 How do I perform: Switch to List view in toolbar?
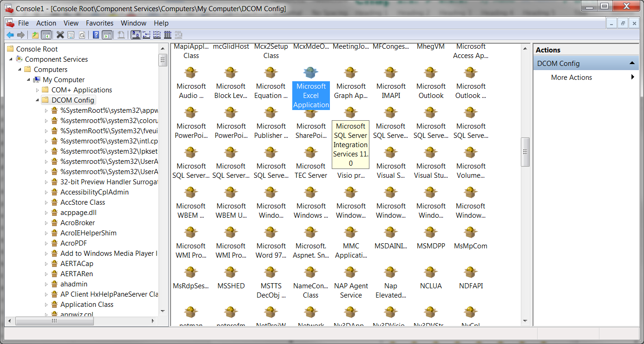pyautogui.click(x=157, y=35)
